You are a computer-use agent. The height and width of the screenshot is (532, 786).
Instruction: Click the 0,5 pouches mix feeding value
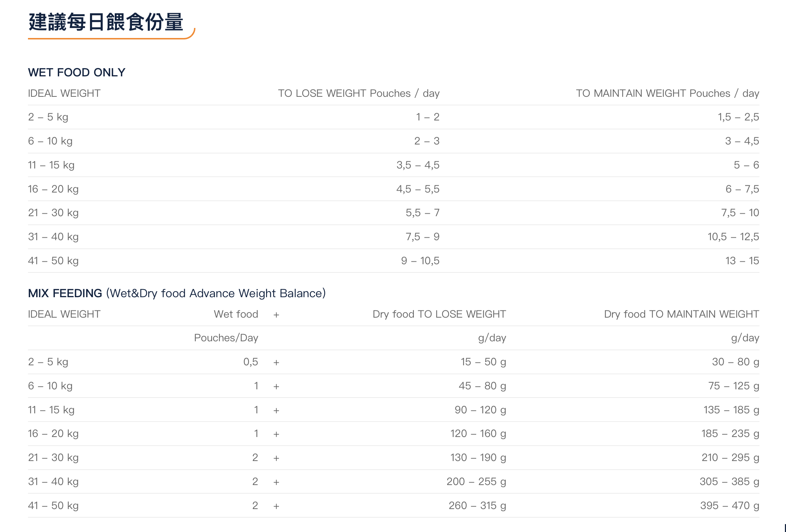pyautogui.click(x=251, y=362)
